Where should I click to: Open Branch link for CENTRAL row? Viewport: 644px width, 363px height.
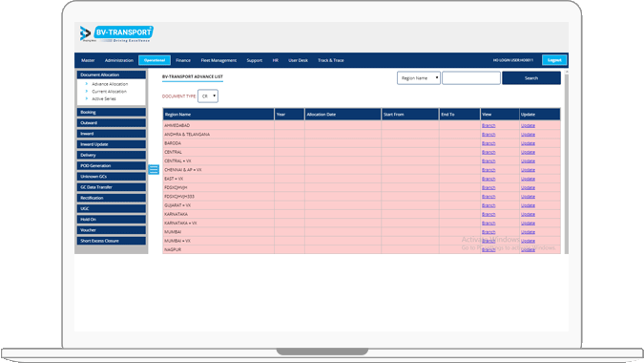(x=488, y=152)
